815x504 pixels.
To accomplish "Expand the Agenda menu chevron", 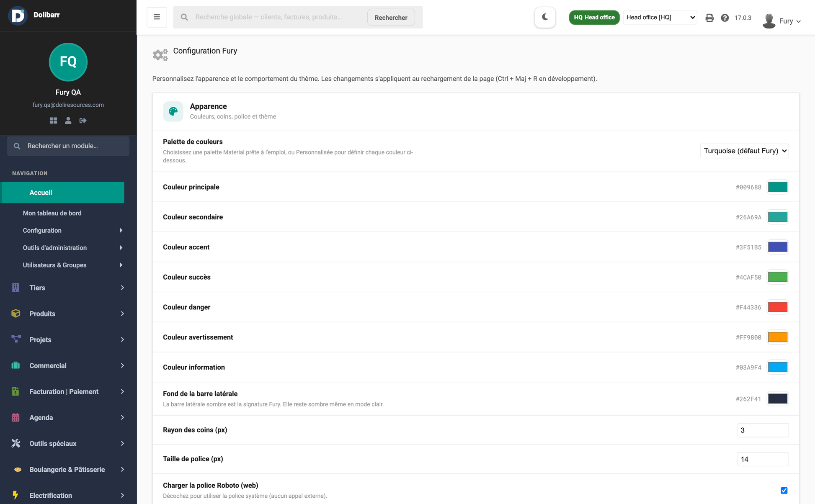I will tap(122, 417).
